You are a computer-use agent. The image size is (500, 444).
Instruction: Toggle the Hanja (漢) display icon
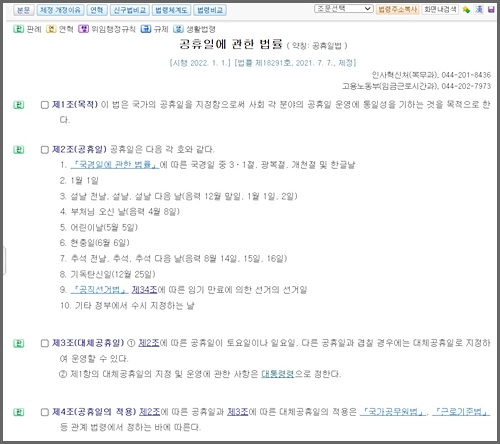pyautogui.click(x=479, y=10)
